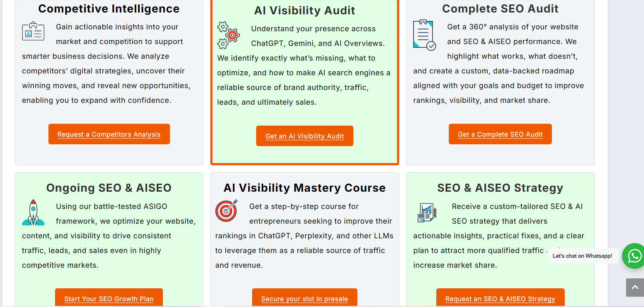
Task: Select the gears icon in AI Visibility Audit card
Action: (228, 35)
